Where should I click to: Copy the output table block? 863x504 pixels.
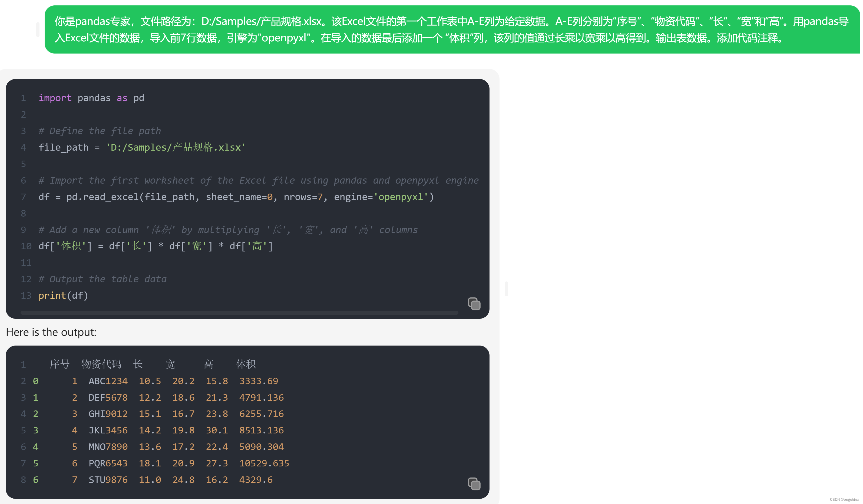[474, 484]
